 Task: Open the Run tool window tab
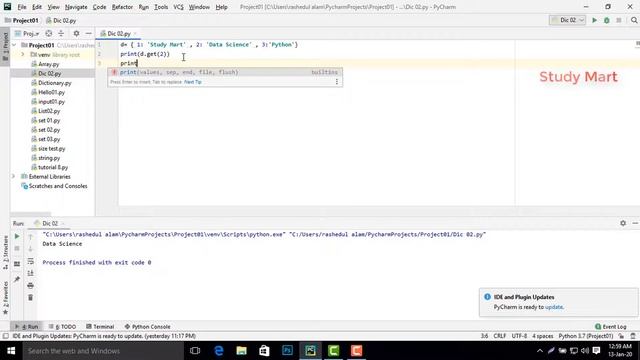[27, 327]
